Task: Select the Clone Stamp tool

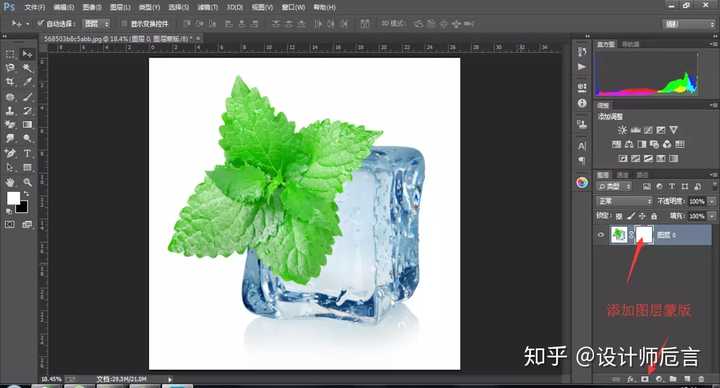Action: 10,111
